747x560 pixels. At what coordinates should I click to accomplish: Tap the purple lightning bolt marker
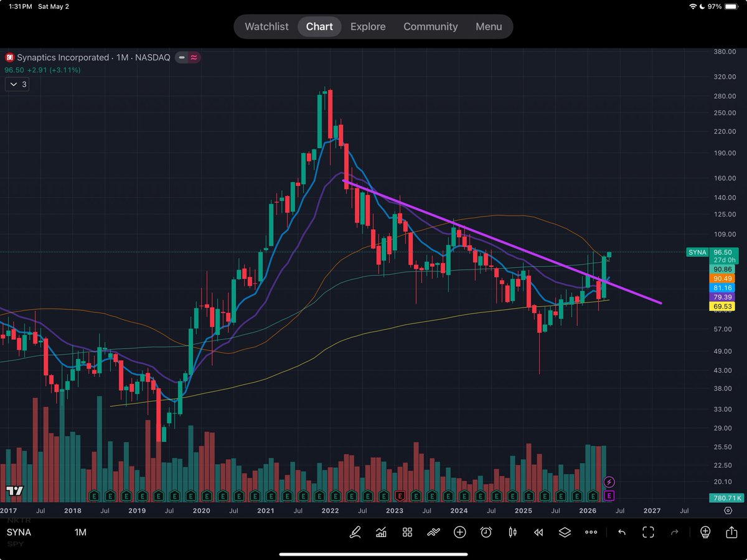pyautogui.click(x=609, y=482)
